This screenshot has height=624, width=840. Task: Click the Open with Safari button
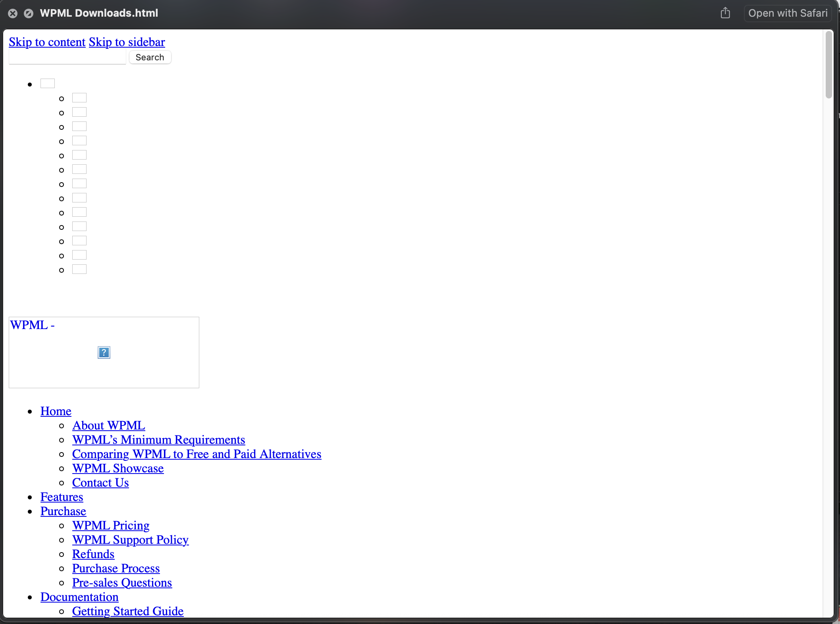[788, 13]
